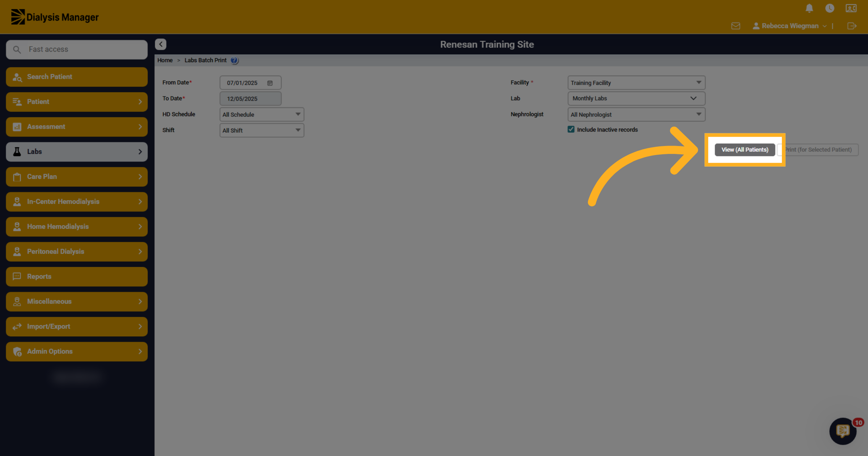Expand the Miscellaneous menu
This screenshot has height=456, width=868.
click(77, 301)
